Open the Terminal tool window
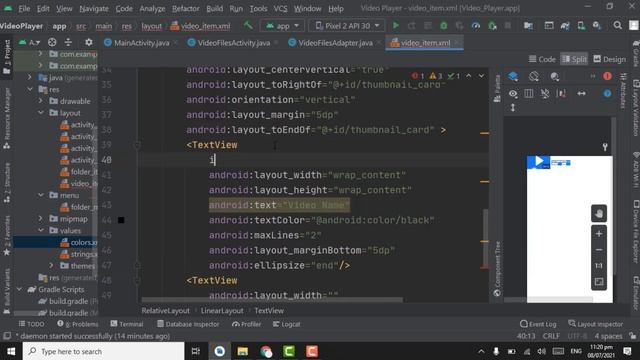Screen dimensions: 640x360 (x=127, y=324)
